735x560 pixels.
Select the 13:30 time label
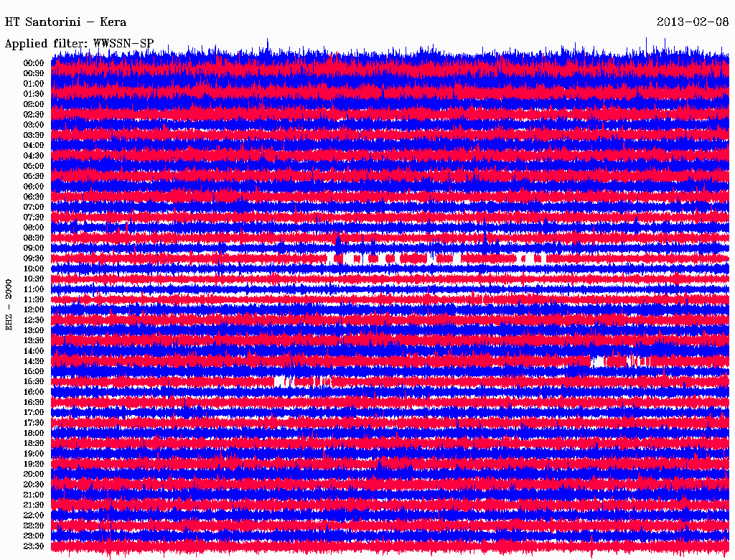point(34,341)
